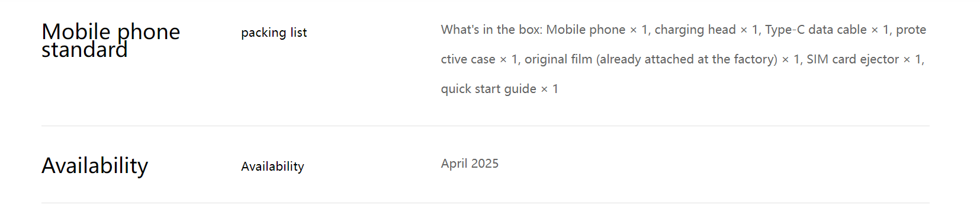The image size is (980, 224).
Task: Click the bottom divider under April 2025
Action: pos(486,203)
